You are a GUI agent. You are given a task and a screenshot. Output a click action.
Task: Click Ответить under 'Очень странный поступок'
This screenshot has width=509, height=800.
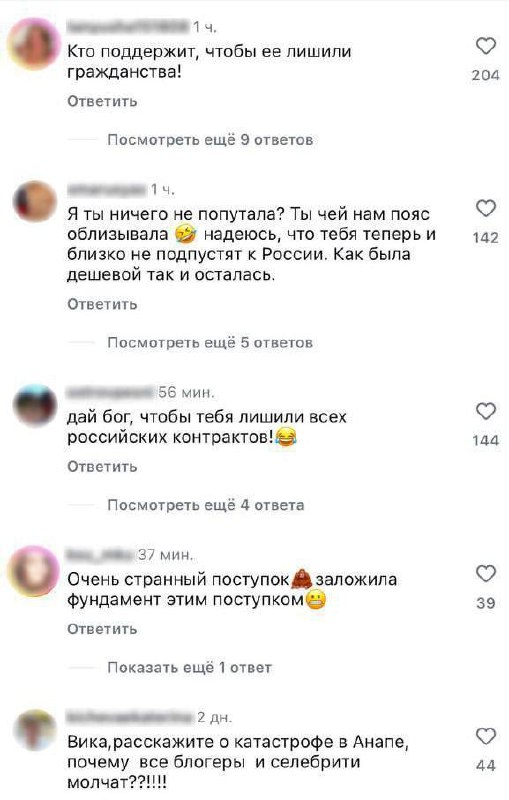pyautogui.click(x=102, y=629)
